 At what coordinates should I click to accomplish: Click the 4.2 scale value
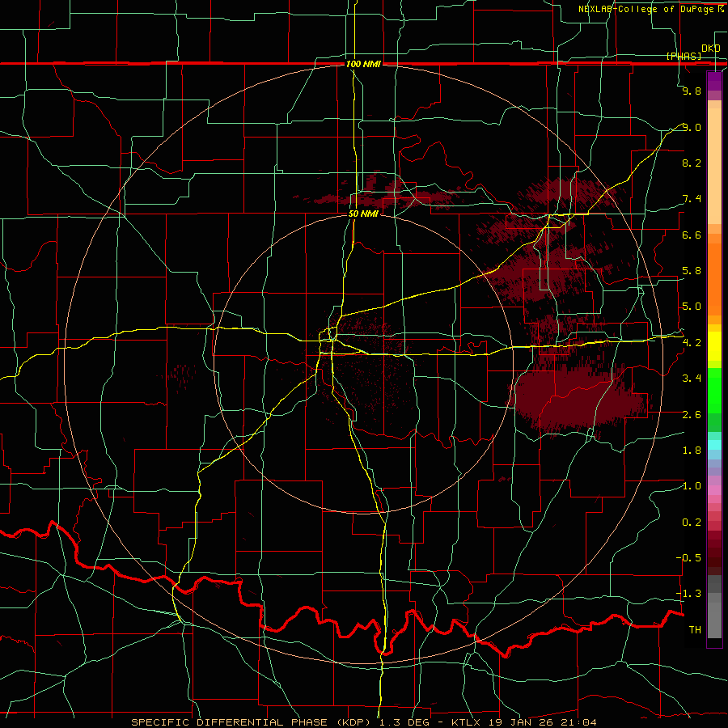point(692,343)
